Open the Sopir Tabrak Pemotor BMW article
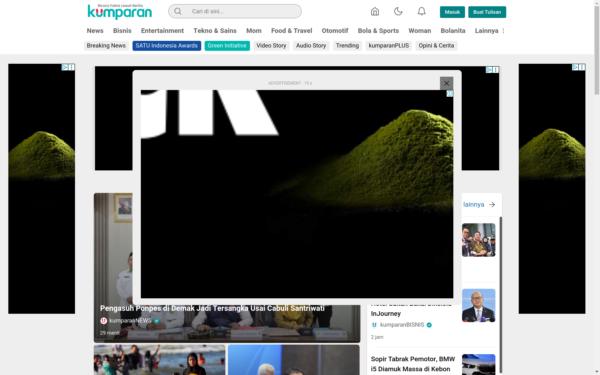 coord(413,364)
